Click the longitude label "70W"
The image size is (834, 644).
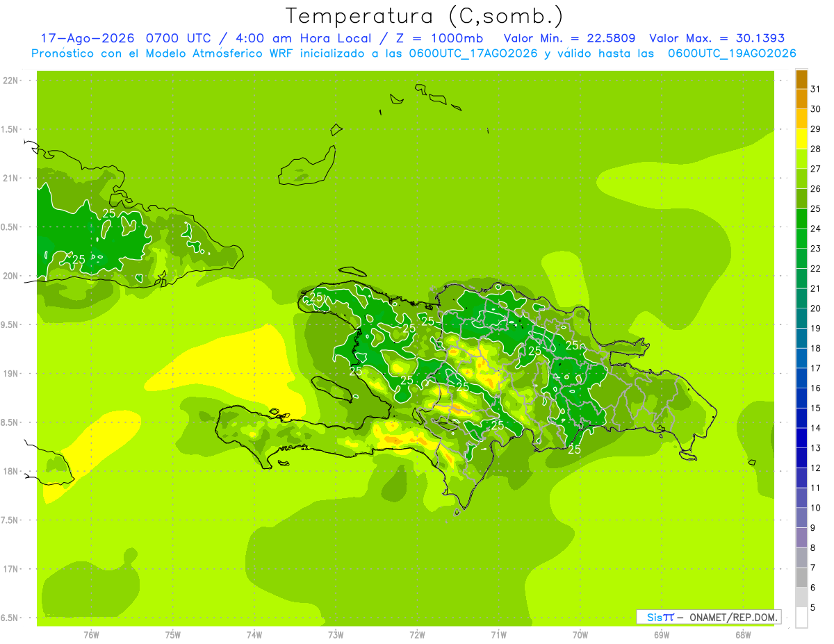point(580,634)
